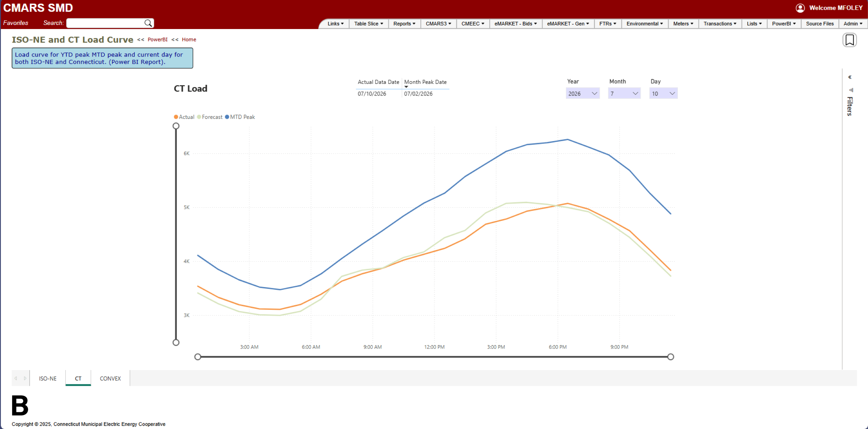The image size is (868, 429).
Task: Open the Table Slice menu
Action: point(368,24)
